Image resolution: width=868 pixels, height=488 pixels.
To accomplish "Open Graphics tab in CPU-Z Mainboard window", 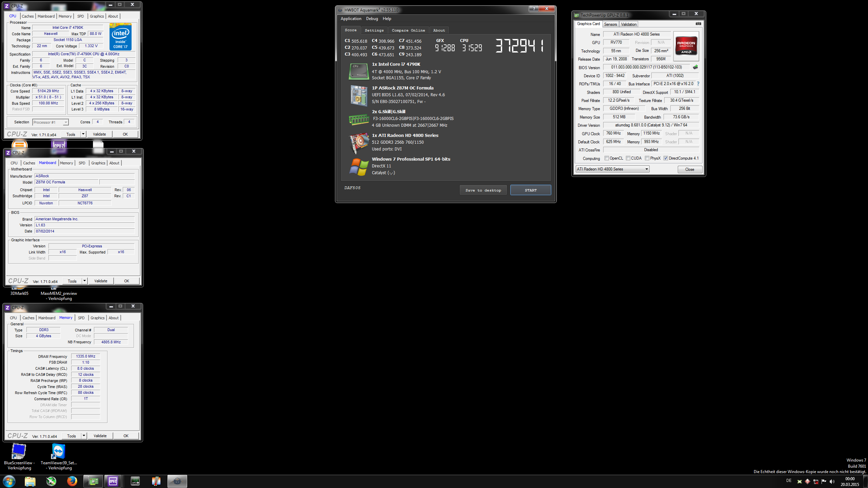I will 98,163.
